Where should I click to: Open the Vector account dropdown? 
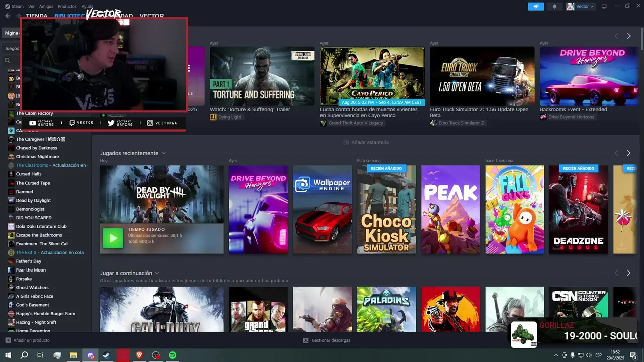pos(585,6)
